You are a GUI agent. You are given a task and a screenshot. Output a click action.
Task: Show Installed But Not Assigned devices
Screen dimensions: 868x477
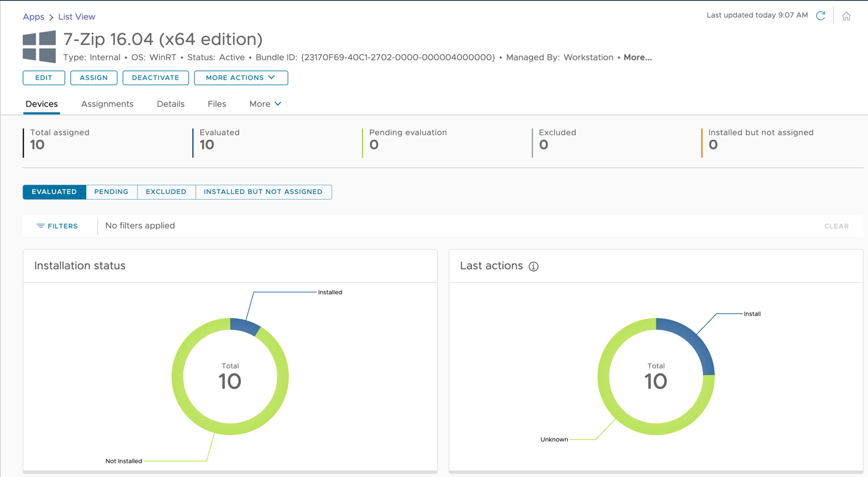263,192
